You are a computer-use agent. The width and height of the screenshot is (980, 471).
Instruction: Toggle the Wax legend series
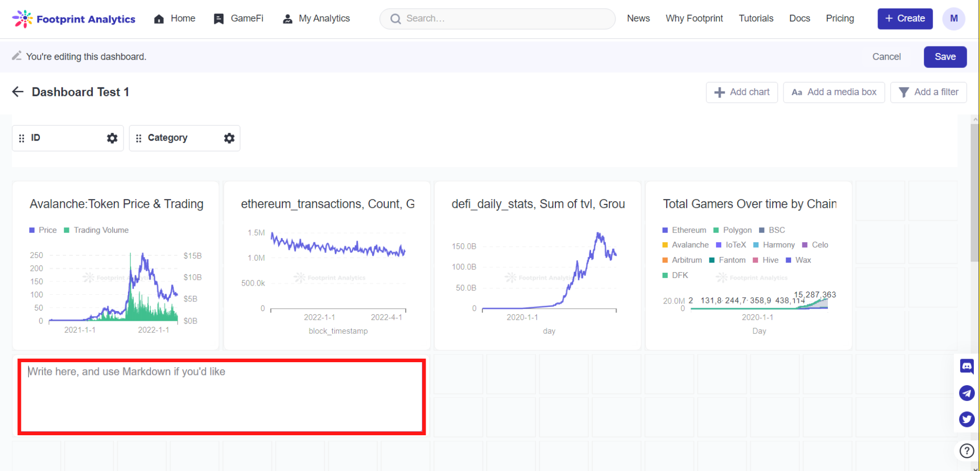[x=798, y=260]
